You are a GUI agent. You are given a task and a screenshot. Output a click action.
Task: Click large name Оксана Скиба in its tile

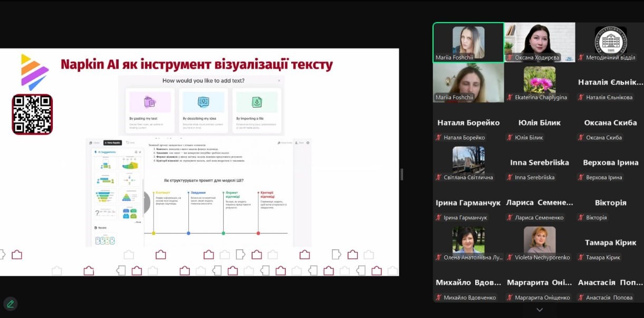(611, 122)
